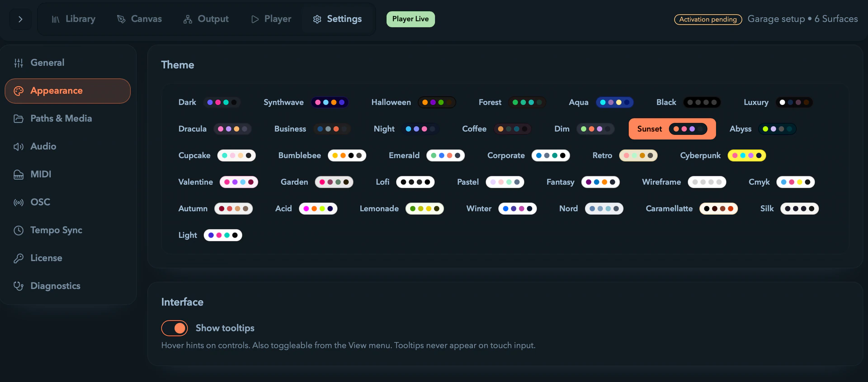
Task: Click the selected Sunset theme
Action: point(672,129)
